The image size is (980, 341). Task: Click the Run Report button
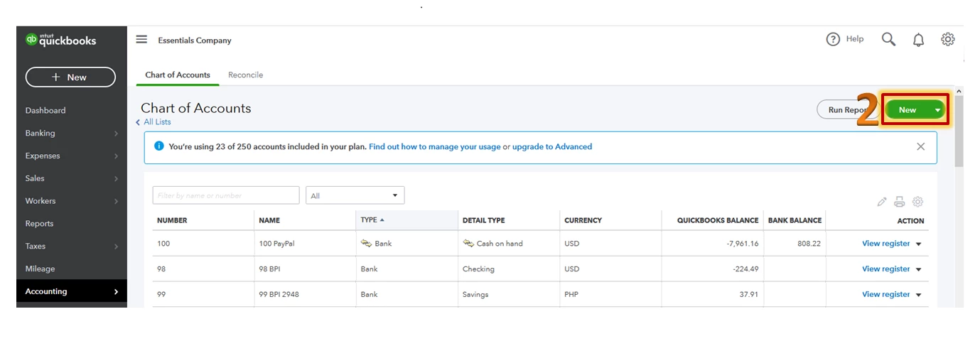coord(849,109)
